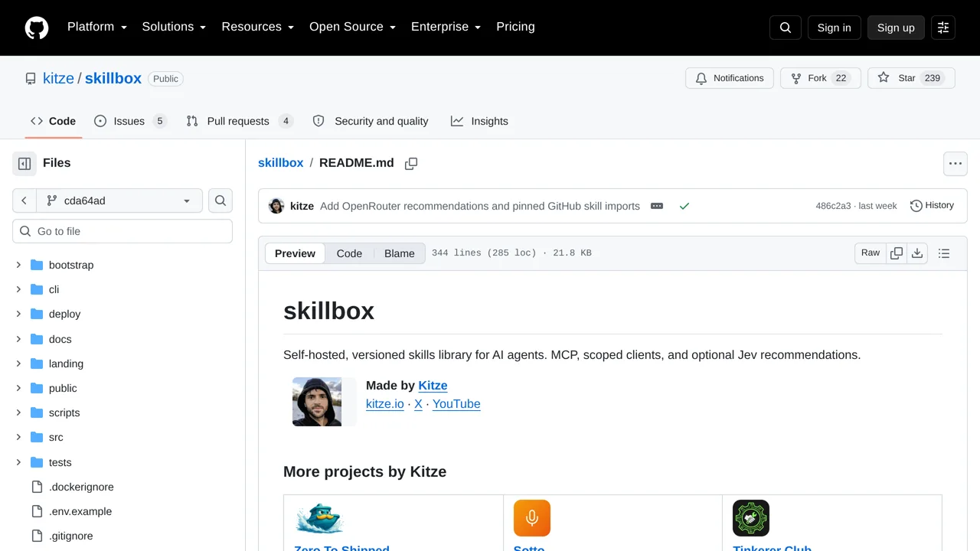980x551 pixels.
Task: Open the more file actions ellipsis menu
Action: (955, 163)
